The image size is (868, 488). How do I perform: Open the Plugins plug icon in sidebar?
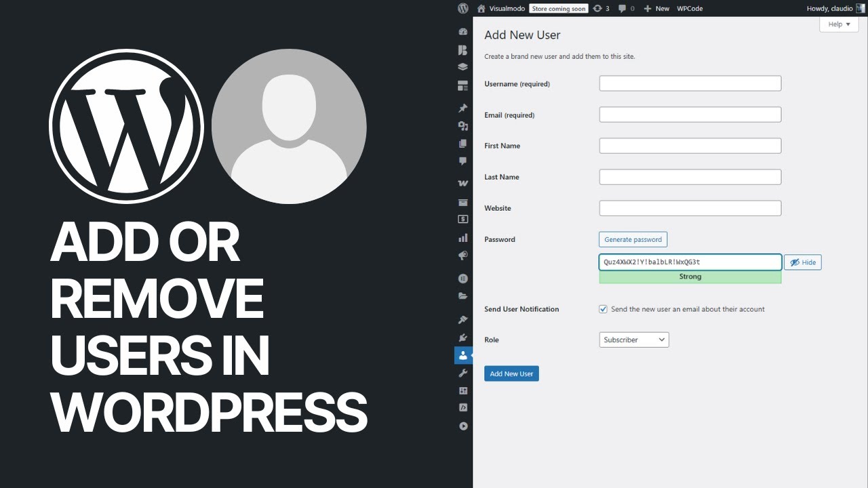click(463, 337)
